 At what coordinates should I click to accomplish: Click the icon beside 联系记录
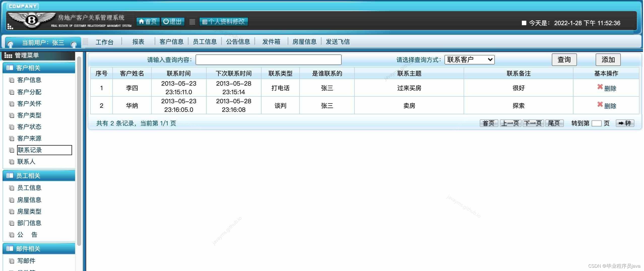pos(12,150)
